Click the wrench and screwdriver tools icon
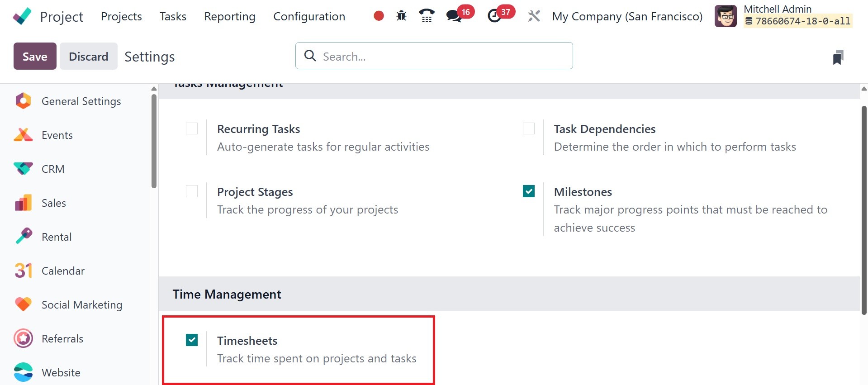This screenshot has height=385, width=868. (x=534, y=16)
